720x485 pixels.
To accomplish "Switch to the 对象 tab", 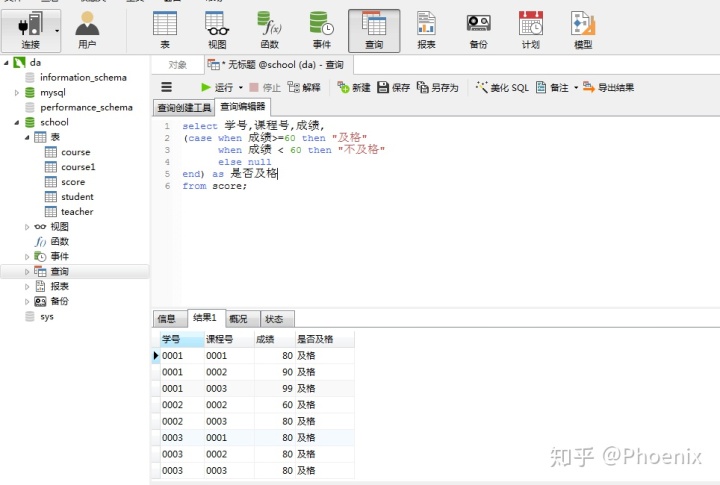I will [177, 65].
